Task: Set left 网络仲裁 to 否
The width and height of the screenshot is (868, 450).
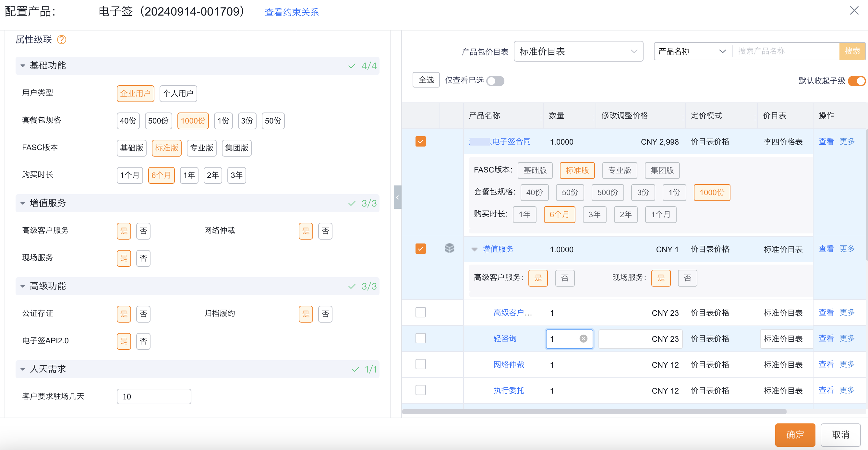Action: click(x=325, y=231)
